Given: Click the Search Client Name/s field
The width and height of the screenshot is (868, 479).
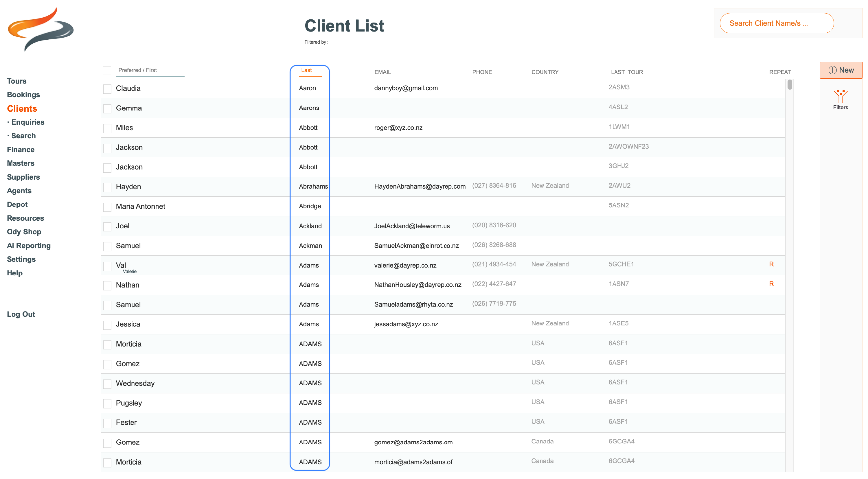Looking at the screenshot, I should pyautogui.click(x=776, y=23).
